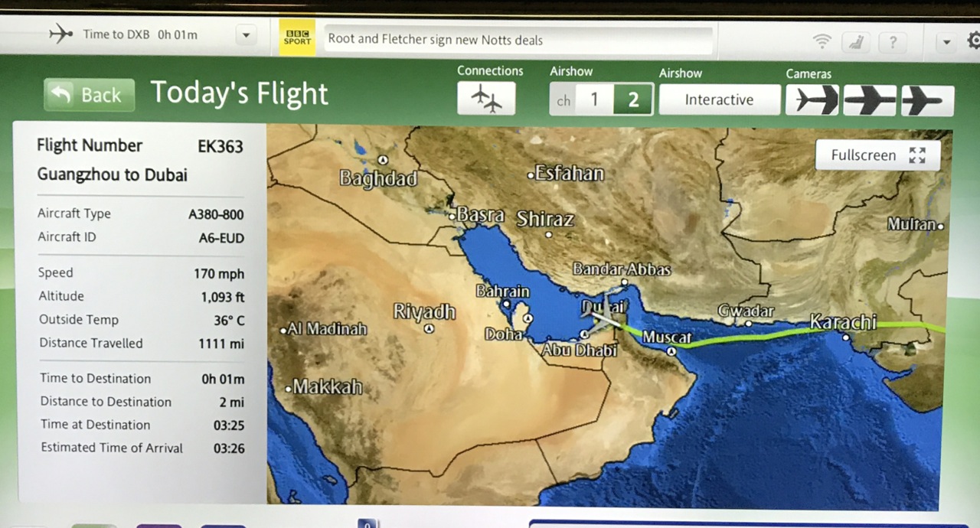
Task: Expand the dropdown arrow beside the settings gear
Action: [947, 41]
